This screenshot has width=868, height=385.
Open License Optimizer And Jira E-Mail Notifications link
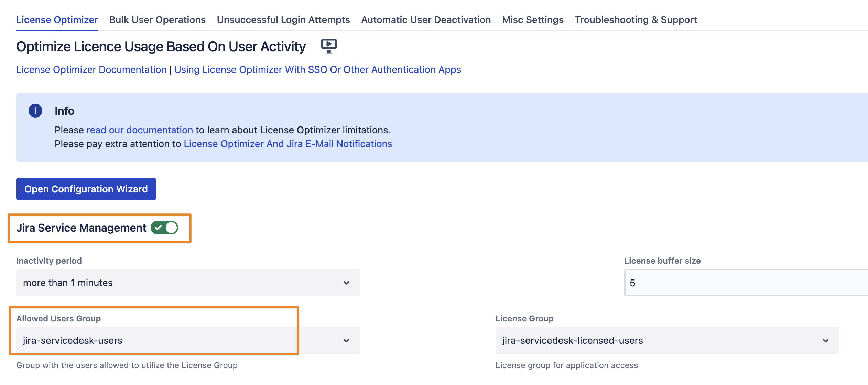coord(288,144)
